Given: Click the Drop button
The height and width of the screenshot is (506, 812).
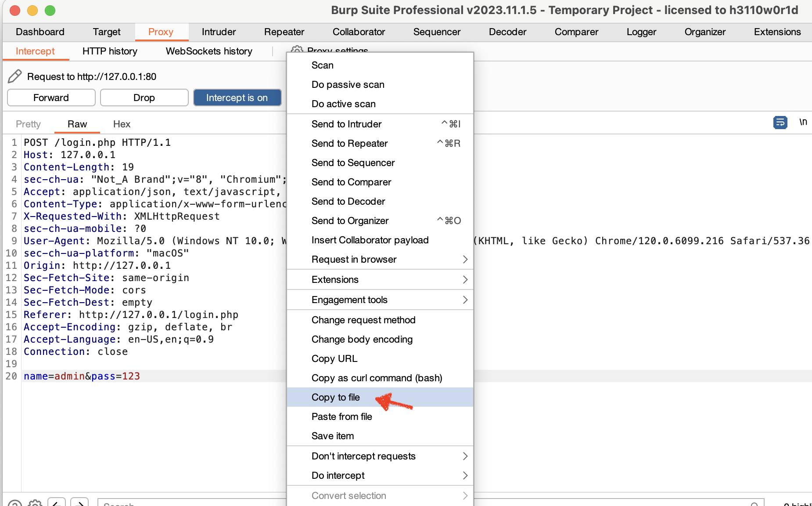Looking at the screenshot, I should pyautogui.click(x=144, y=98).
